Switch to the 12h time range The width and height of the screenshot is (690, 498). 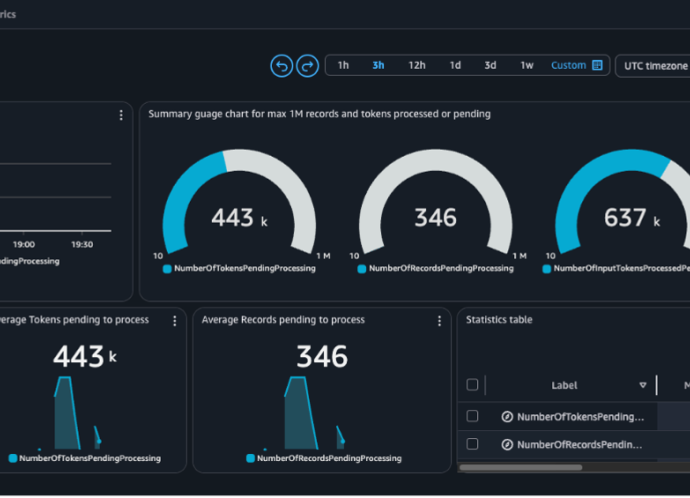[x=417, y=66]
